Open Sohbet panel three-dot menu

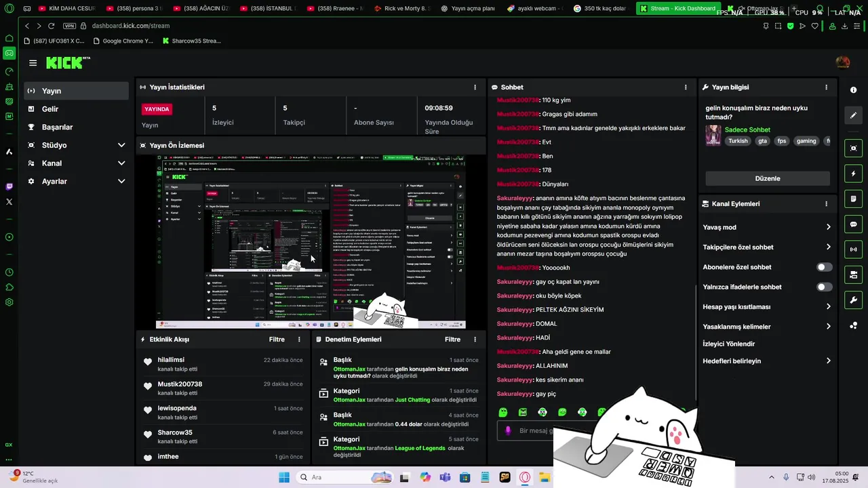coord(686,87)
